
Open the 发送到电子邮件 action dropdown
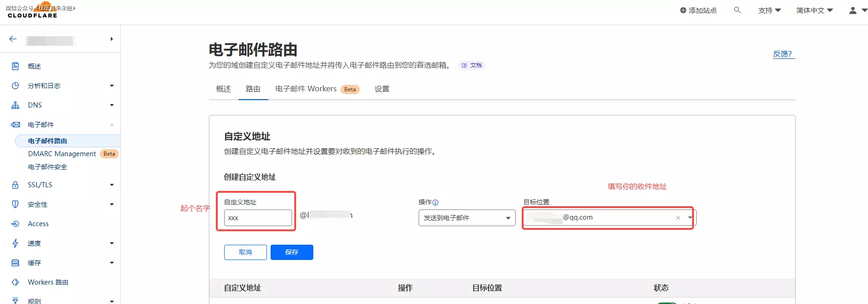[x=466, y=218]
